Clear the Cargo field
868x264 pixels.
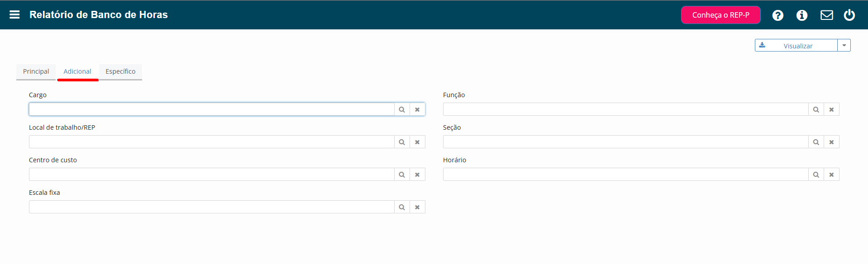[417, 109]
